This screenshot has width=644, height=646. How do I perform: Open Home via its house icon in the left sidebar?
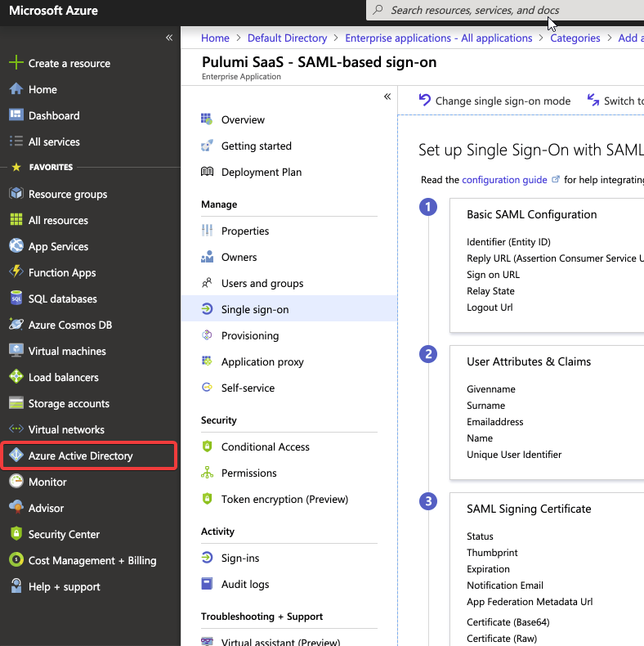click(x=16, y=89)
